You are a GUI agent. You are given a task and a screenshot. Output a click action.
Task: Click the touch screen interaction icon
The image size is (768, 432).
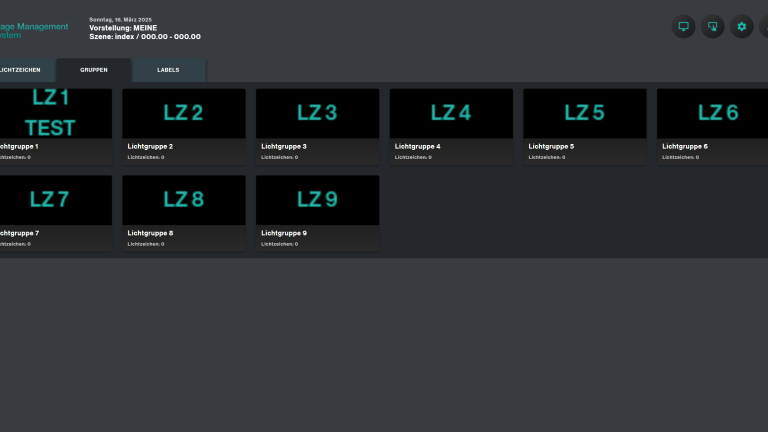tap(713, 27)
